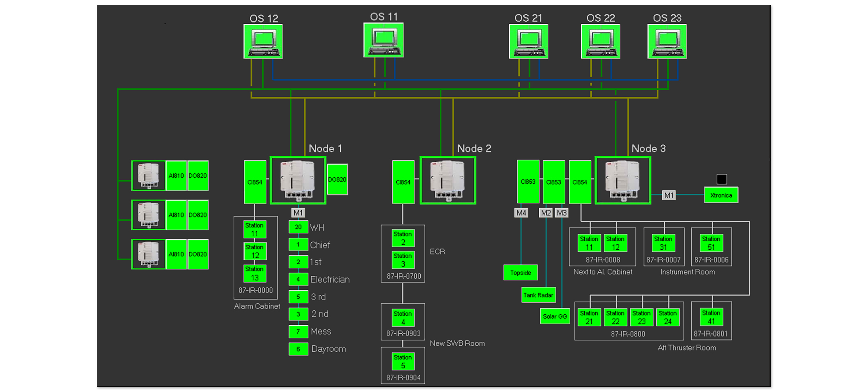The image size is (868, 392).
Task: Click the Solar GG block
Action: 555,316
